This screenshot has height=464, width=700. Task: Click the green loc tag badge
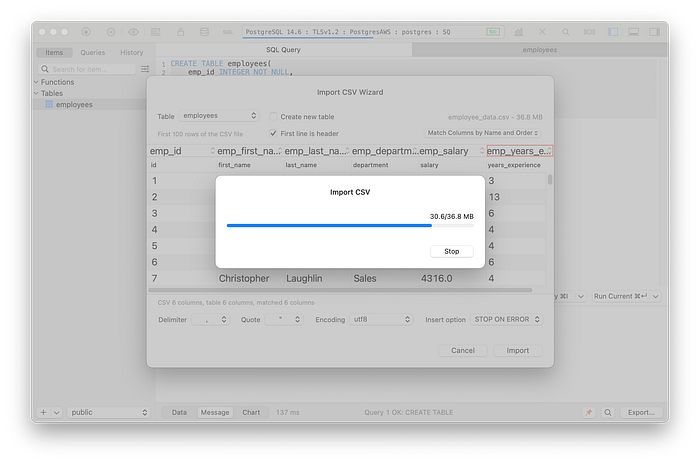(493, 32)
